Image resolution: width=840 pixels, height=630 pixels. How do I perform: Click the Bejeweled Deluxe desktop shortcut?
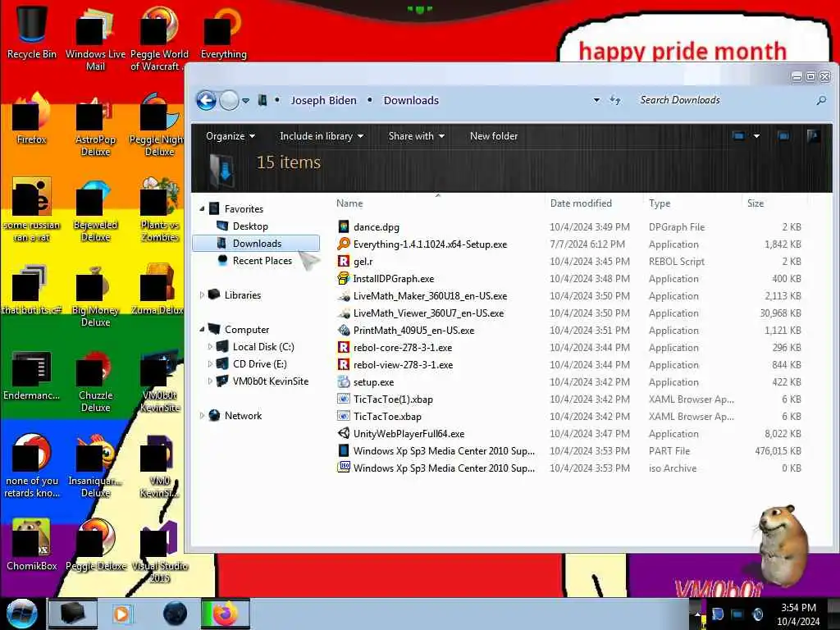coord(95,210)
